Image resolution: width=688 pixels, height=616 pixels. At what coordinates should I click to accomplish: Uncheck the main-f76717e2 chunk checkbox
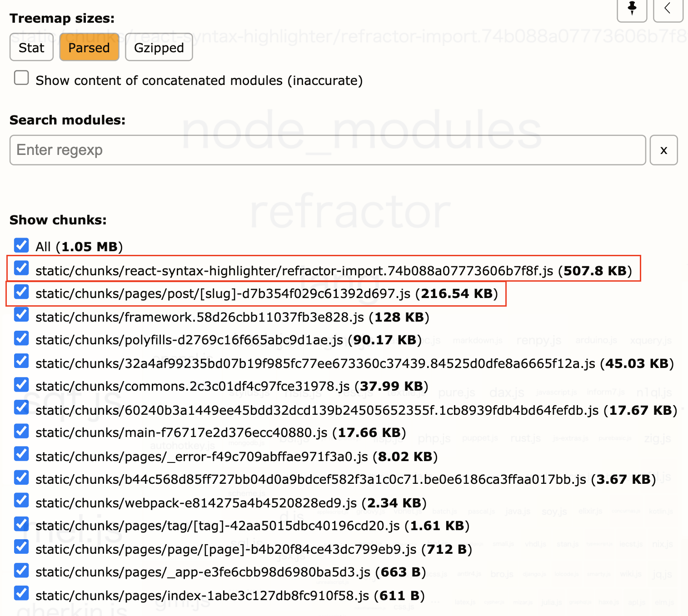21,431
